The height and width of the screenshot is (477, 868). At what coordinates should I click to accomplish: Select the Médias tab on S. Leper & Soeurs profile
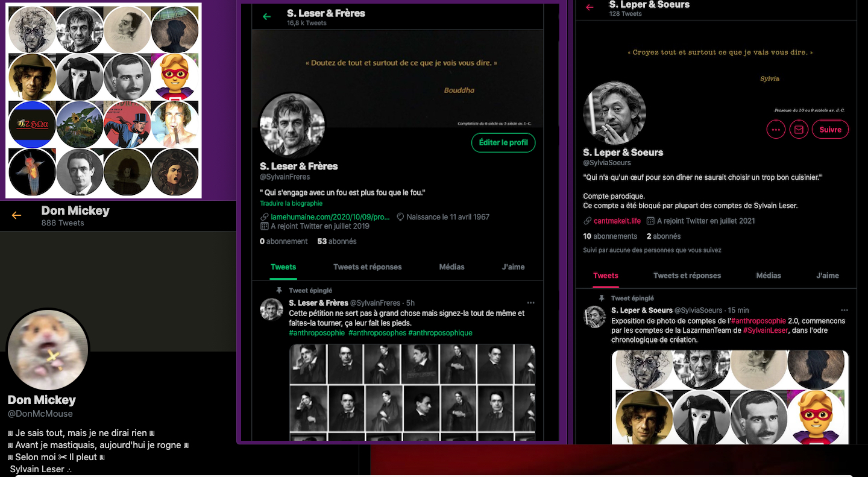[768, 276]
